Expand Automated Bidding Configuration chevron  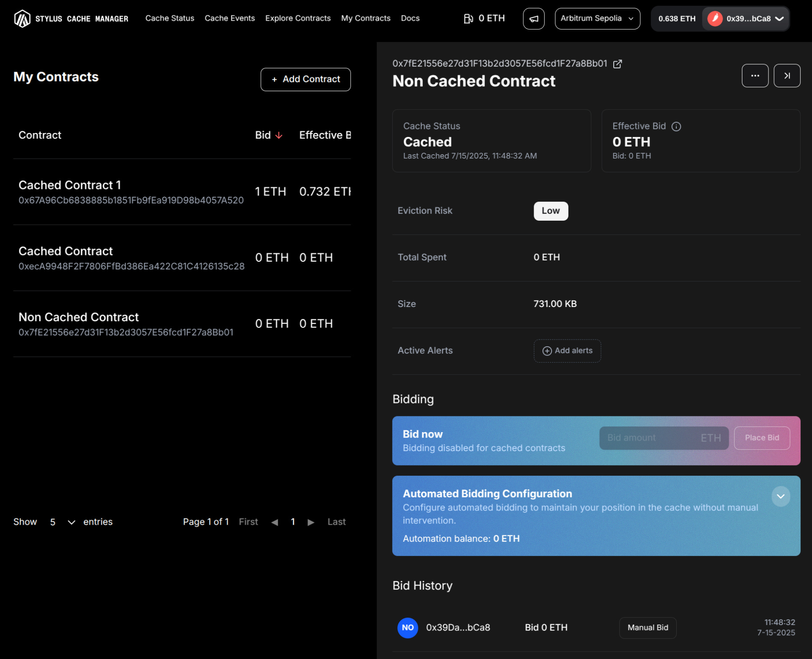click(x=781, y=496)
